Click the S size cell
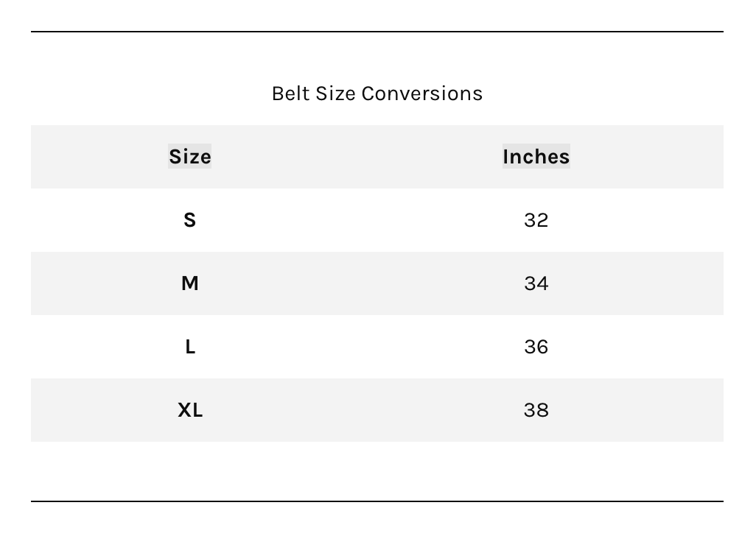The width and height of the screenshot is (756, 536). tap(189, 220)
